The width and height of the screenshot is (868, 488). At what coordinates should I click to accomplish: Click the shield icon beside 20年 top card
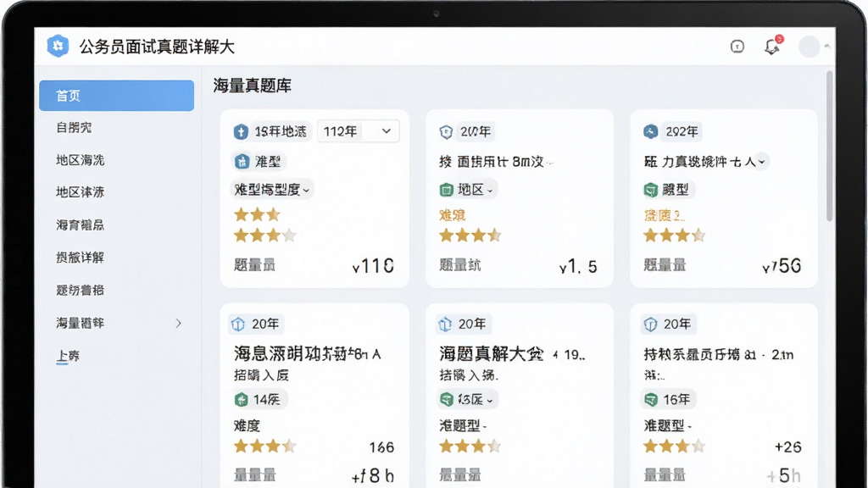coord(446,131)
